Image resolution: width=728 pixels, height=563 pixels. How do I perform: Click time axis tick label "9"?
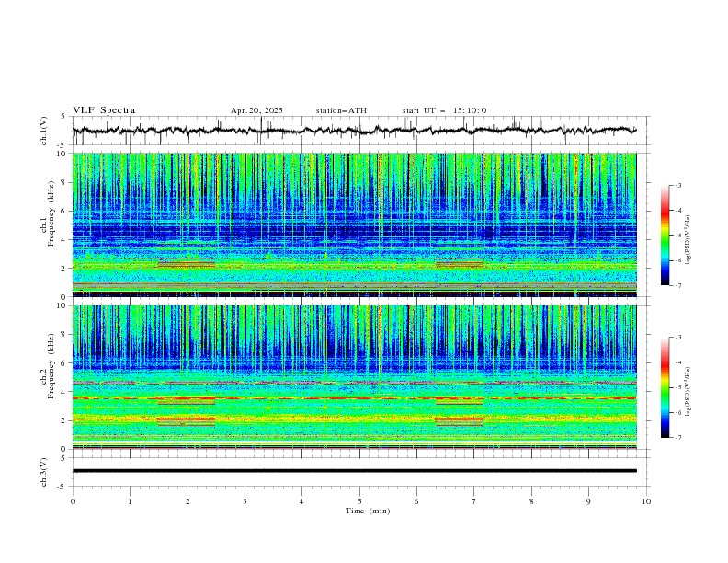(588, 501)
